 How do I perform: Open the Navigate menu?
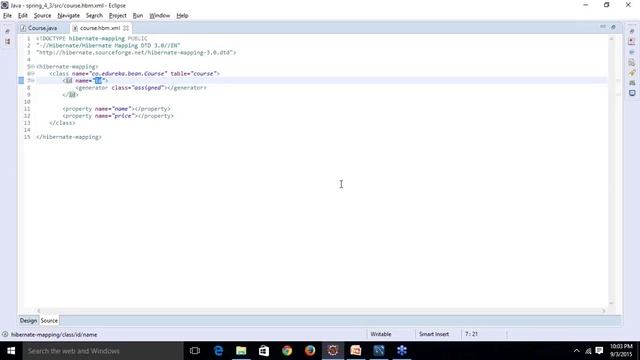69,16
